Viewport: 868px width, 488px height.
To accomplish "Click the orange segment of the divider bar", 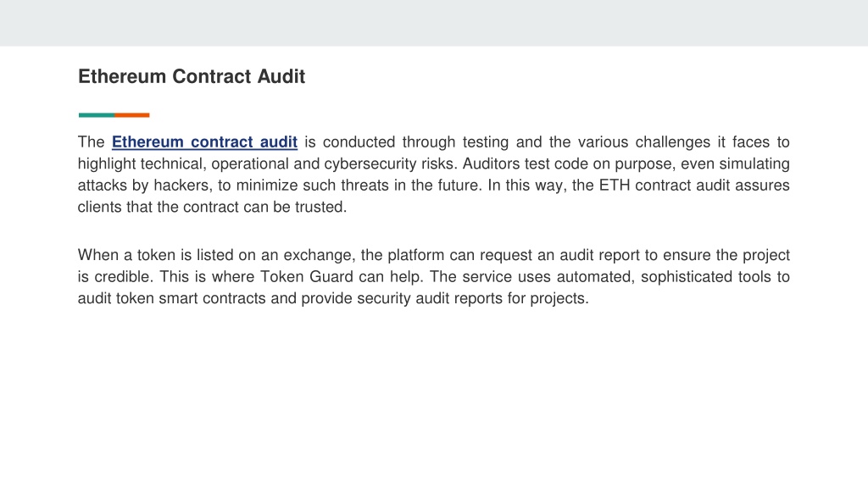I will pos(132,115).
